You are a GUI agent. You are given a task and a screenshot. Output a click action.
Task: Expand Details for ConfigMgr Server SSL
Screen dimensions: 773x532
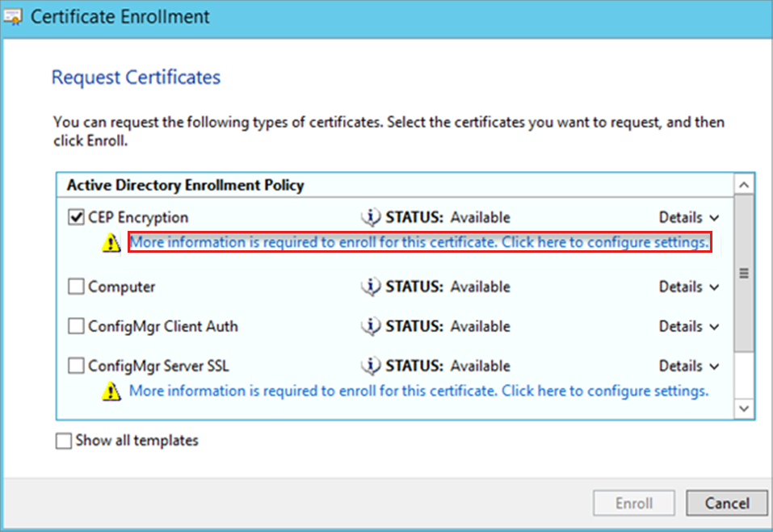click(x=688, y=366)
